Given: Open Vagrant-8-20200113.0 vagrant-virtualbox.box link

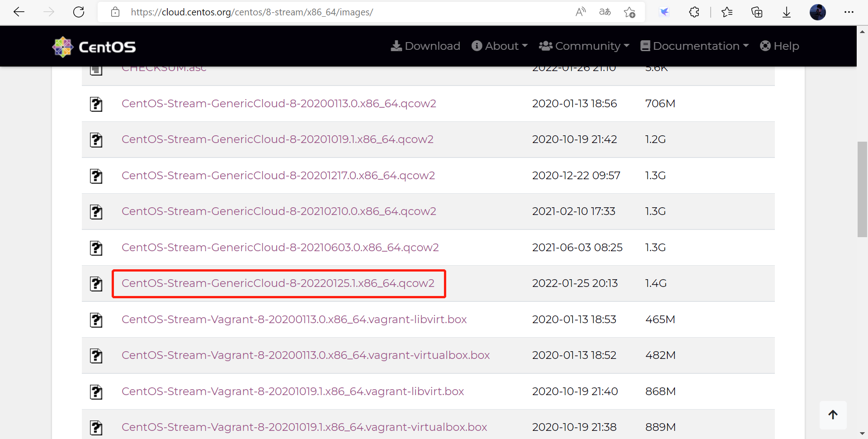Looking at the screenshot, I should (x=306, y=355).
